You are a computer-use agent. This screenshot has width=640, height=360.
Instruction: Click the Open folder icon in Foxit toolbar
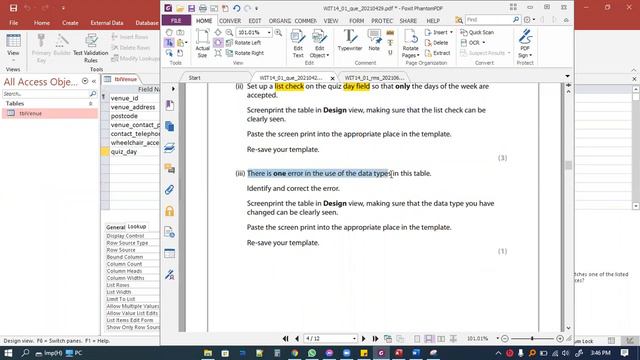tap(180, 8)
